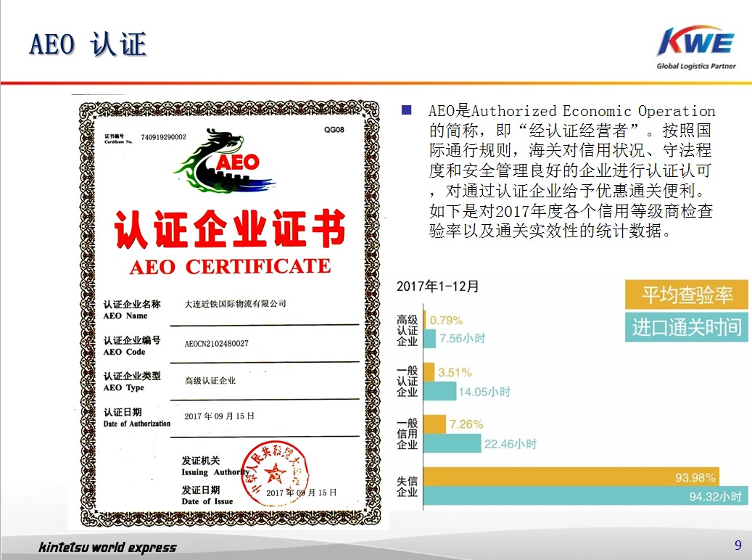Click the AEO Code label

(x=124, y=352)
